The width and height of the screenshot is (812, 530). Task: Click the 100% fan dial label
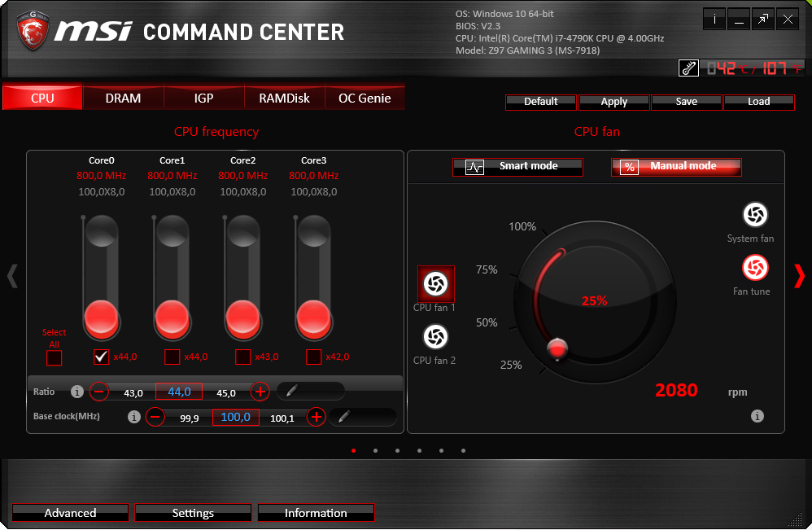[x=522, y=226]
